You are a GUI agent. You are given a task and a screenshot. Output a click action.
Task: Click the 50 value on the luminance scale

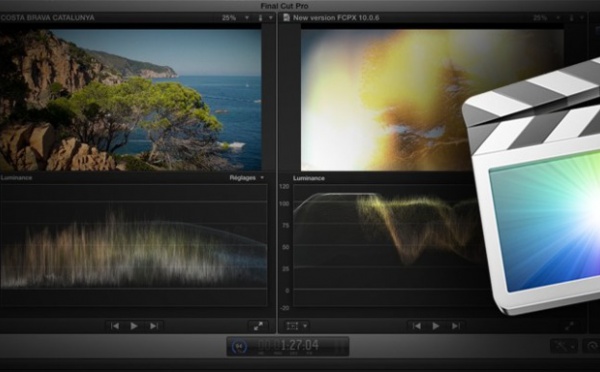(286, 247)
